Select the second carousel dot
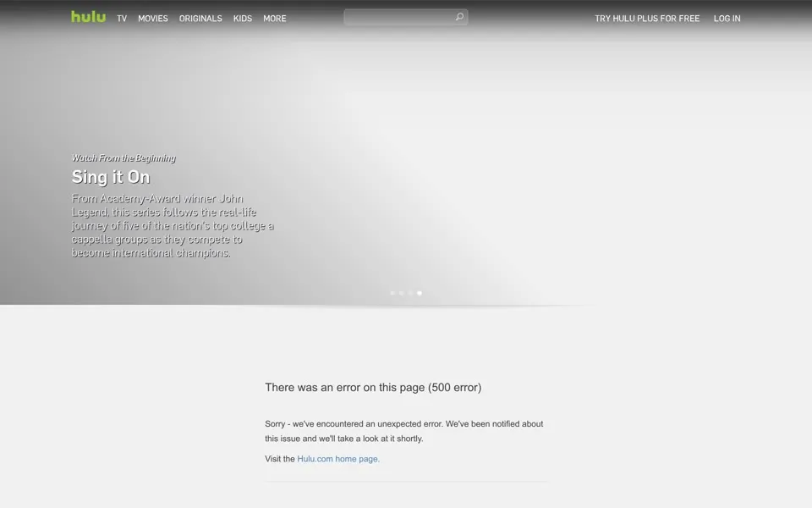The image size is (812, 508). [401, 293]
